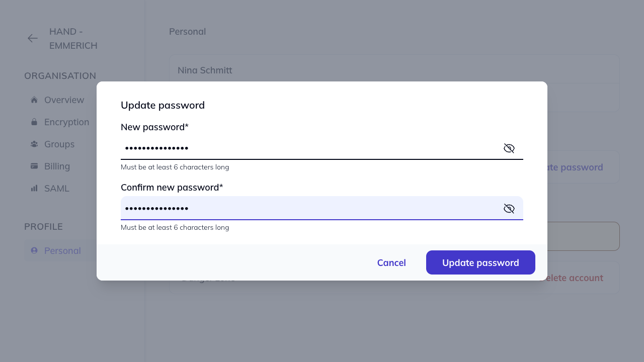This screenshot has width=644, height=362.
Task: Toggle visibility of the confirm password field
Action: 509,208
